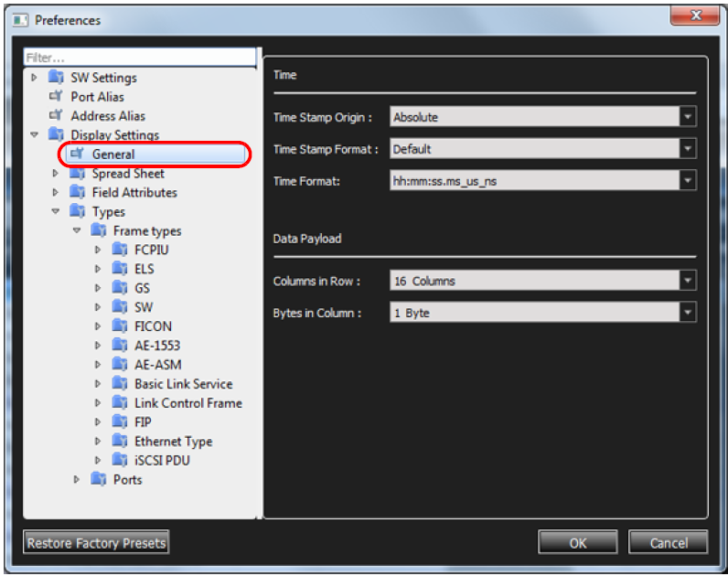Click the Field Attributes folder icon
The height and width of the screenshot is (576, 728).
point(77,192)
